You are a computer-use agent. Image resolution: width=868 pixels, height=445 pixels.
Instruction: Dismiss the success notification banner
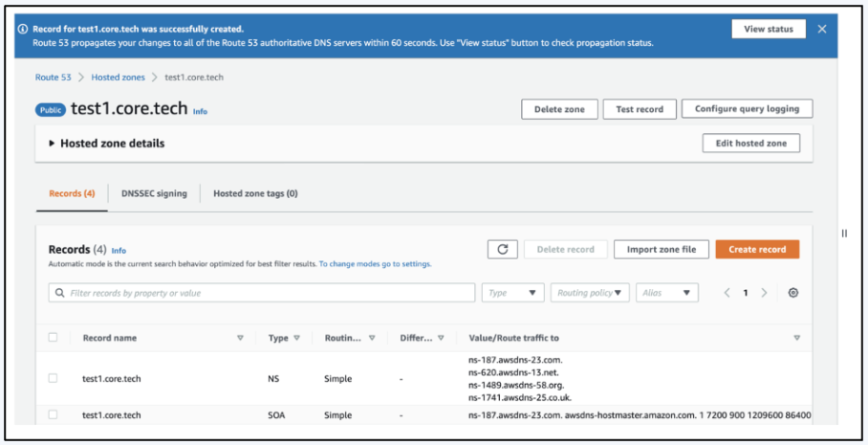(x=822, y=29)
